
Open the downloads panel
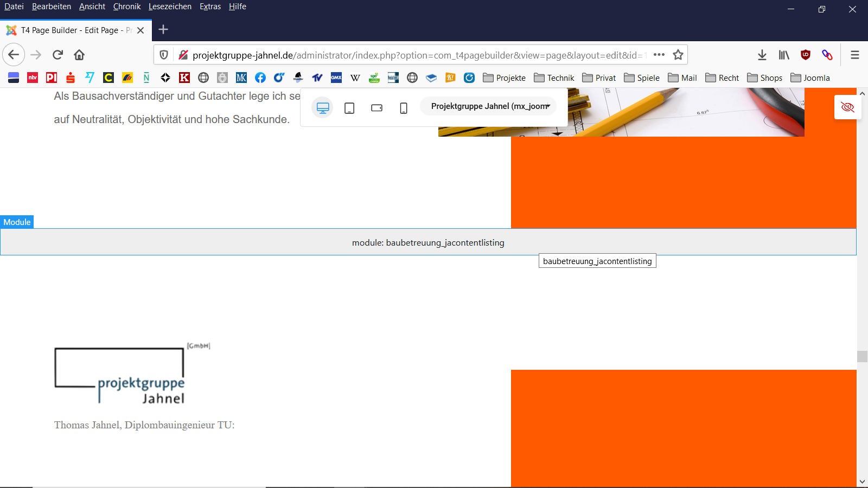pos(762,55)
